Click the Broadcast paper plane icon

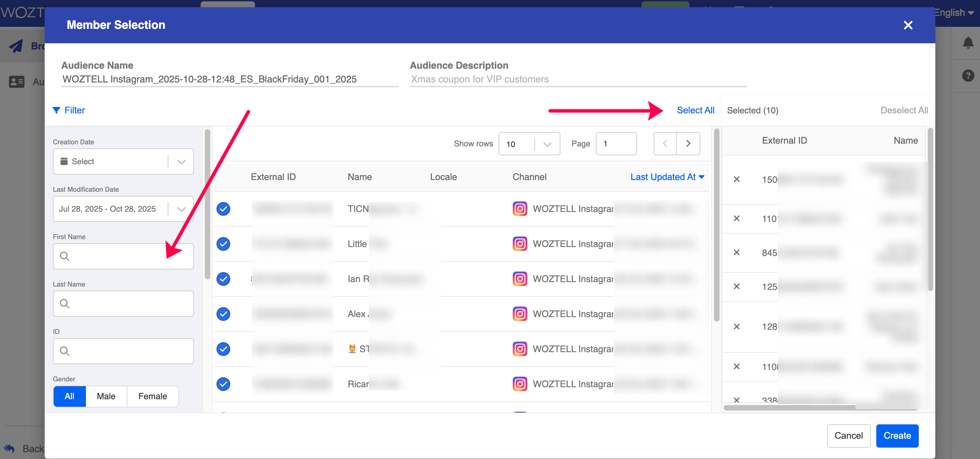(16, 46)
